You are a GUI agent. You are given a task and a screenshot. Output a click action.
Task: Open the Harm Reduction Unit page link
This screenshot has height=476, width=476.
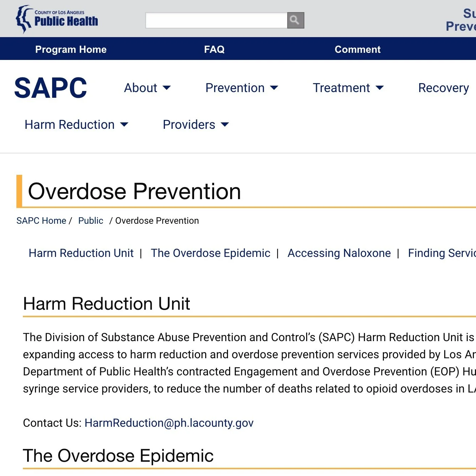(x=81, y=253)
